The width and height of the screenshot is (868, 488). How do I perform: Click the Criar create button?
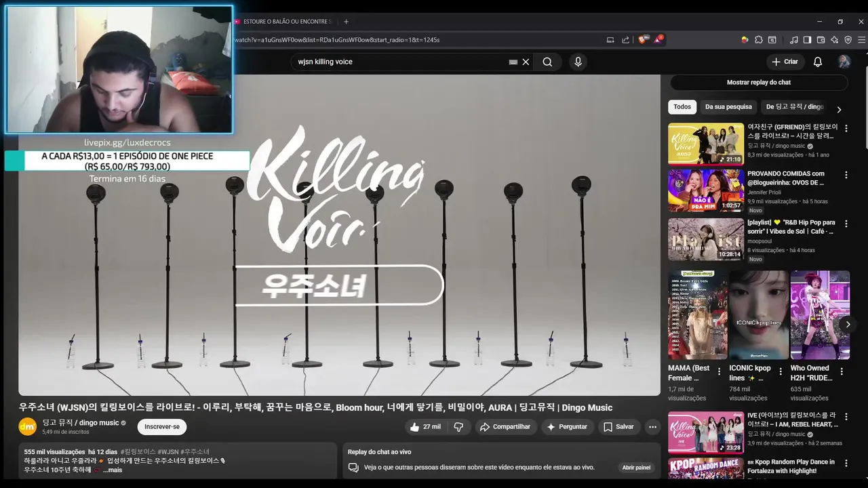click(x=785, y=62)
